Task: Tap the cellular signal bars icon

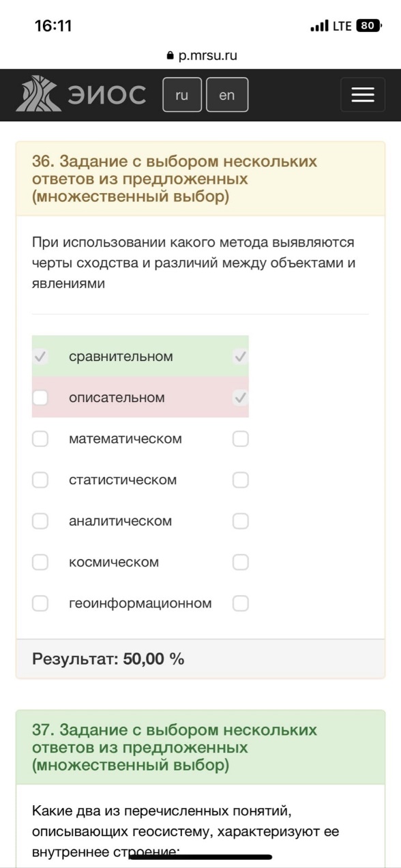Action: [x=318, y=27]
